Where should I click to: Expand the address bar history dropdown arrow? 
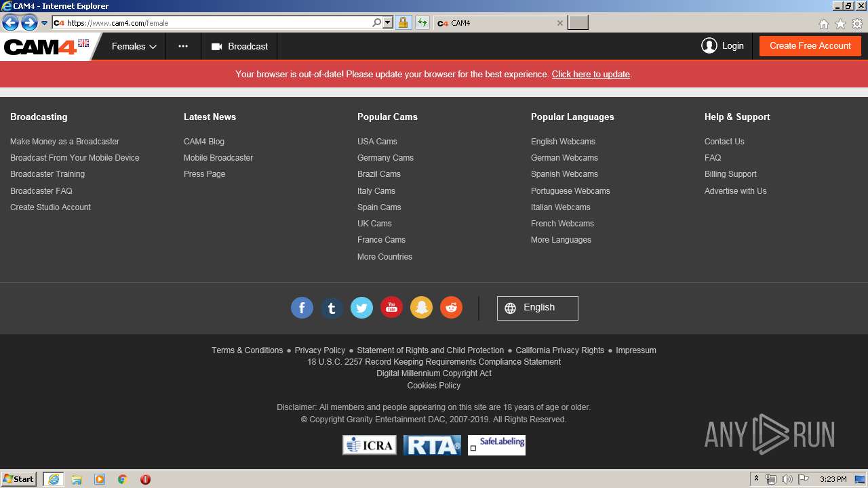388,23
